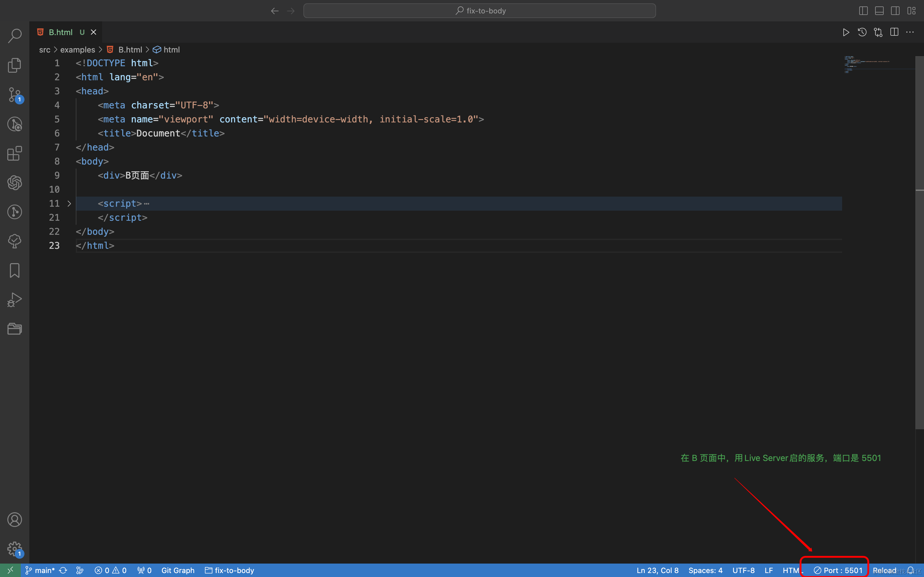Run the file with the play button
The width and height of the screenshot is (924, 577).
[x=845, y=32]
